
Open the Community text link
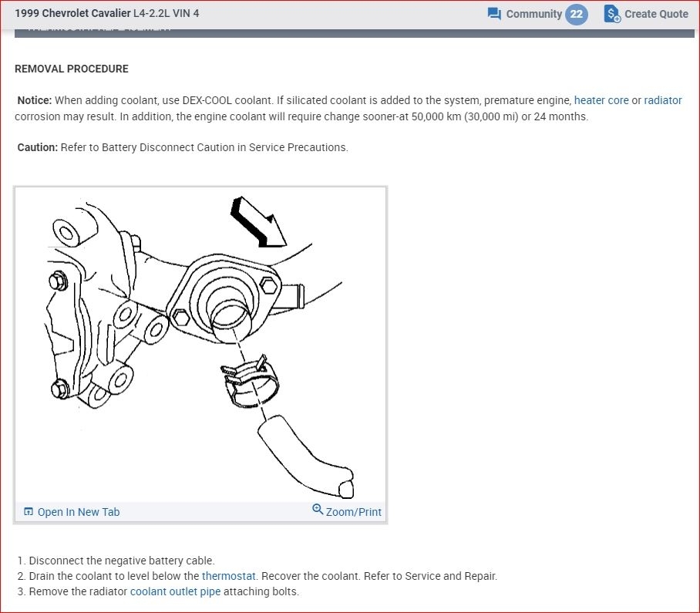tap(534, 14)
